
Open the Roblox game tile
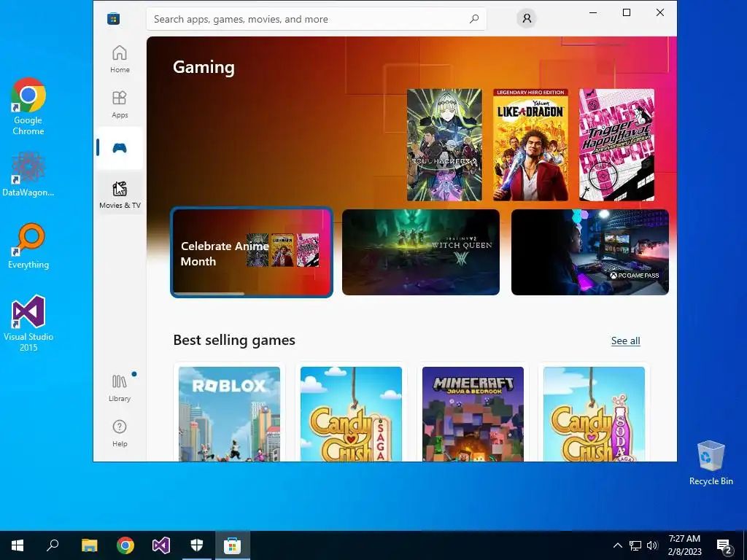pos(229,413)
